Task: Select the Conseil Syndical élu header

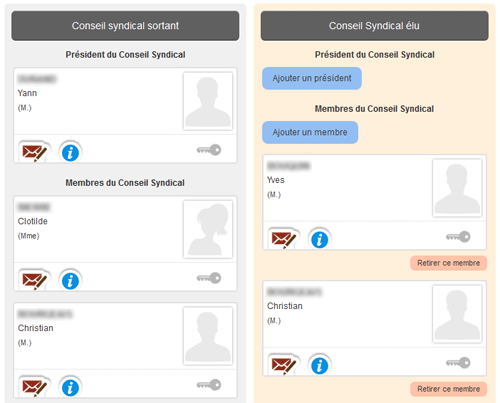Action: tap(374, 26)
